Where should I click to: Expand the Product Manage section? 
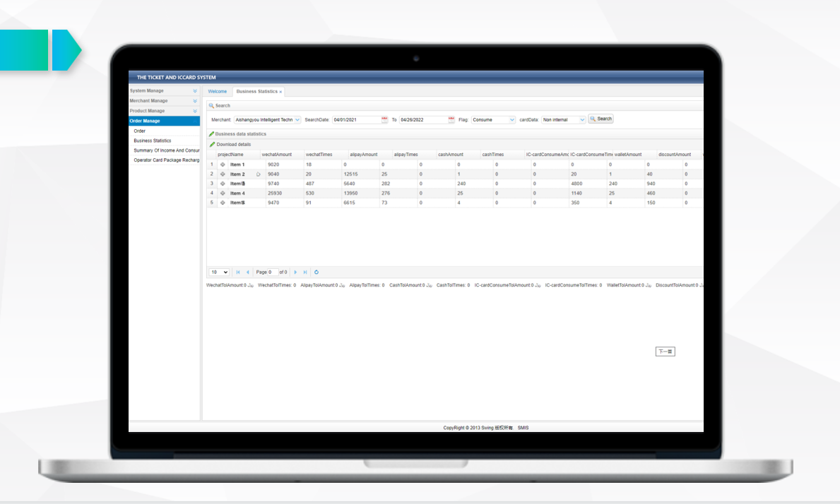[x=163, y=112]
